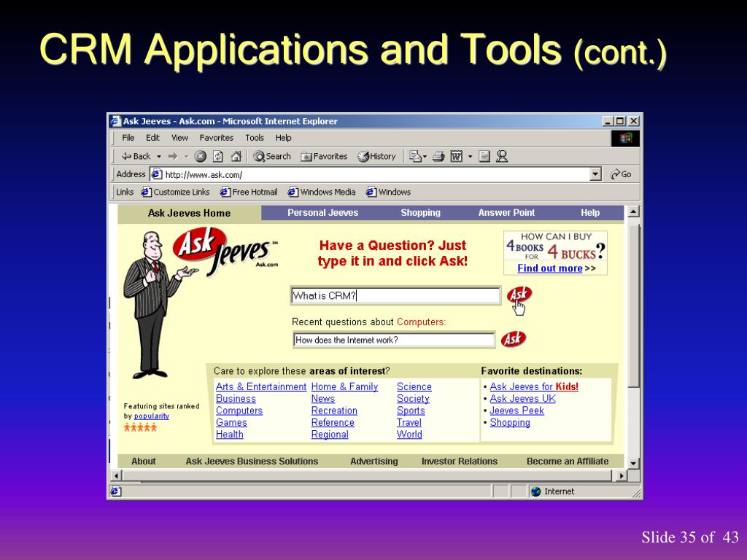747x560 pixels.
Task: Open the Edit icon dropdown arrow
Action: pyautogui.click(x=470, y=156)
